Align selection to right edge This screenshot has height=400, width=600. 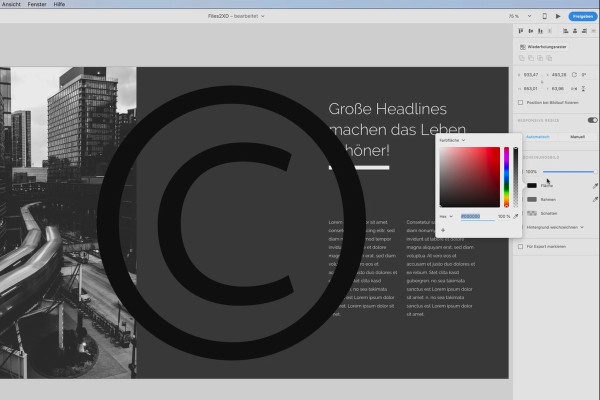[x=584, y=31]
